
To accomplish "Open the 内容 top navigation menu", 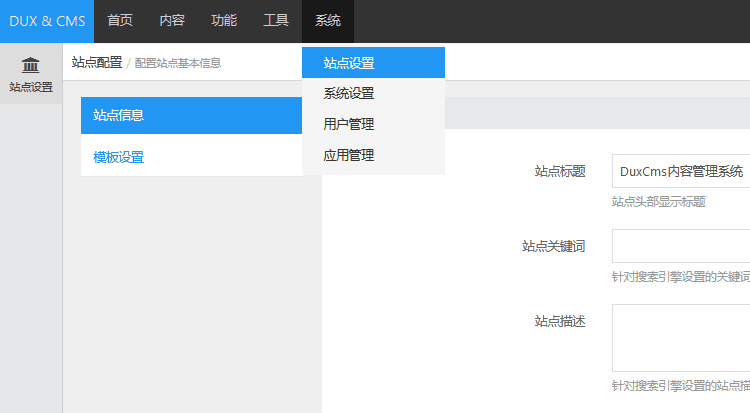I will click(172, 21).
